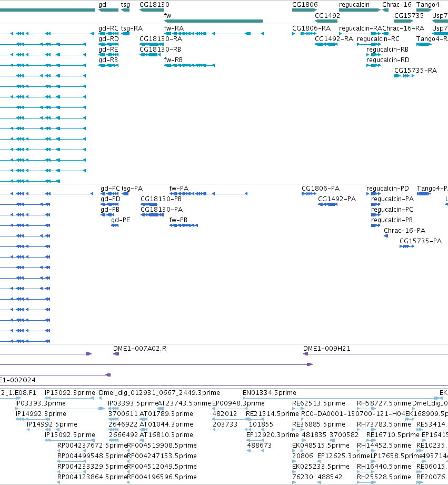Select the CG15735 gene bar
The image size is (448, 485).
(x=404, y=21)
